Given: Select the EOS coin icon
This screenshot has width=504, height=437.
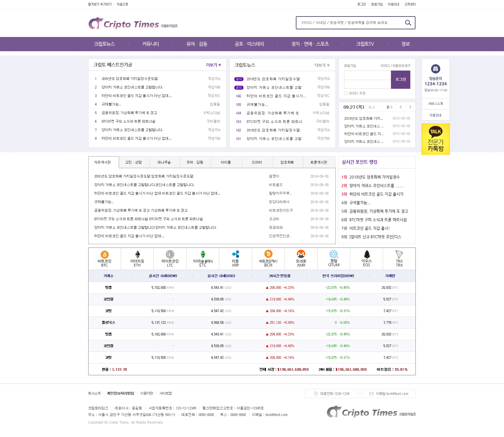Looking at the screenshot, I should [367, 254].
